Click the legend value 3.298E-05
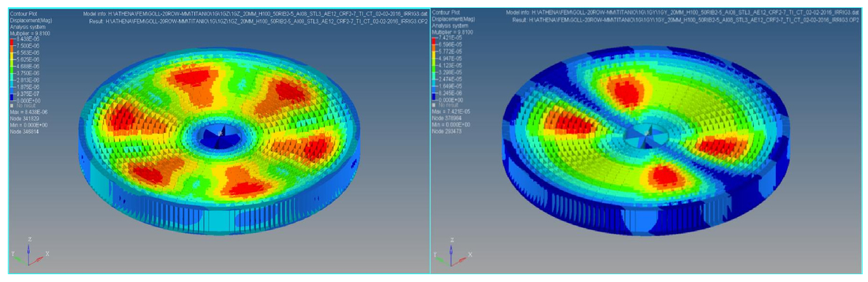Screen dimensions: 868x282 click(451, 72)
